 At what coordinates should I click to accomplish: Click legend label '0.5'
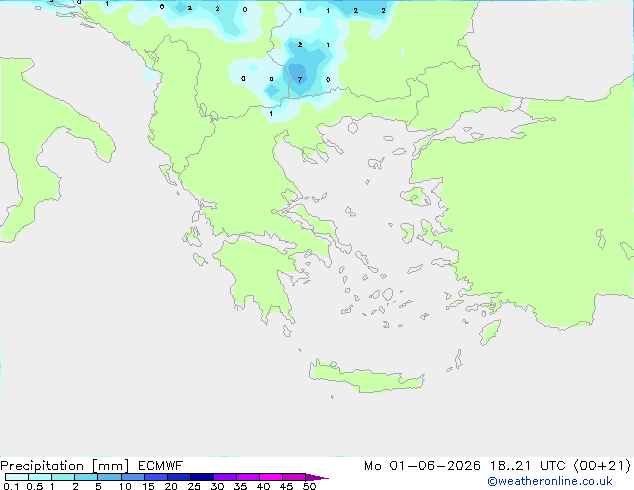coord(35,486)
